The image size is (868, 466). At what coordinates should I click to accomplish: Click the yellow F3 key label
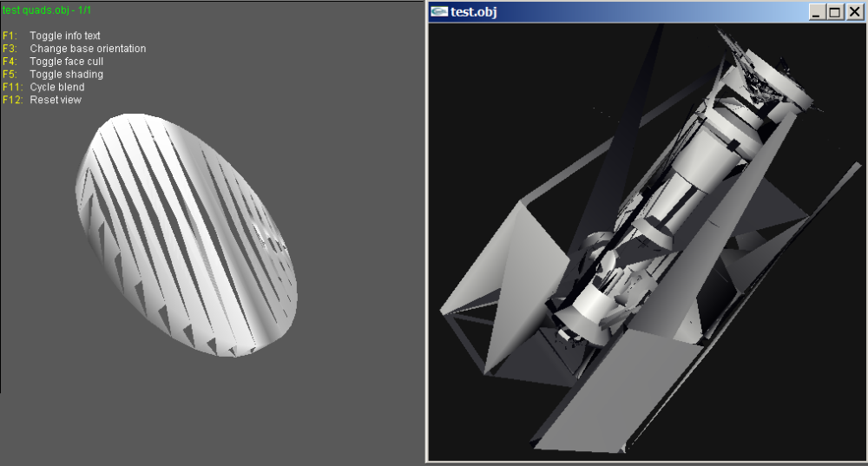(x=9, y=49)
